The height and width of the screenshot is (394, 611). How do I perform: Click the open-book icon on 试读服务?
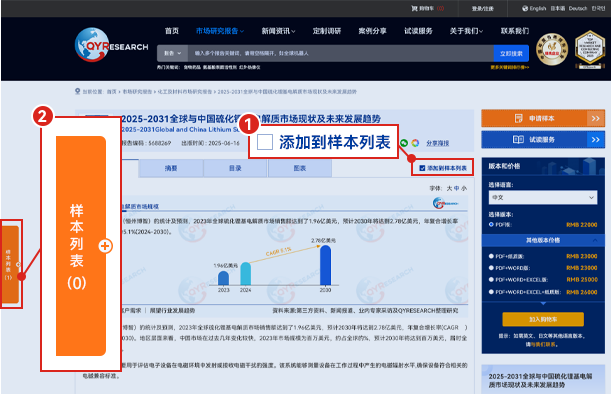pos(518,139)
